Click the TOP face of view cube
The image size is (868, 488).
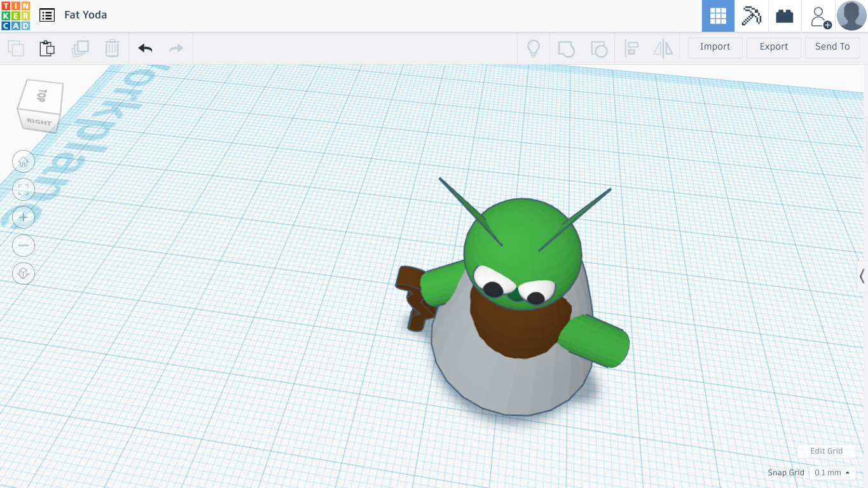pos(42,95)
